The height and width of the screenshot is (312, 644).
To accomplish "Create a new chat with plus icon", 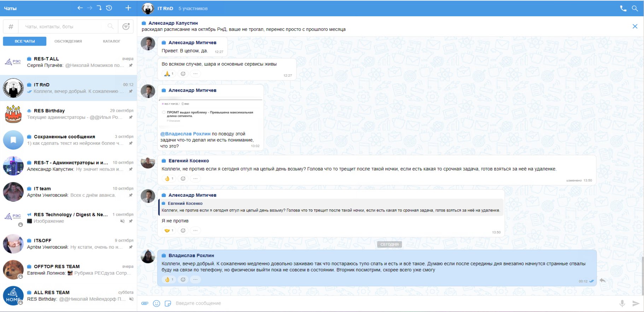I will pyautogui.click(x=128, y=8).
